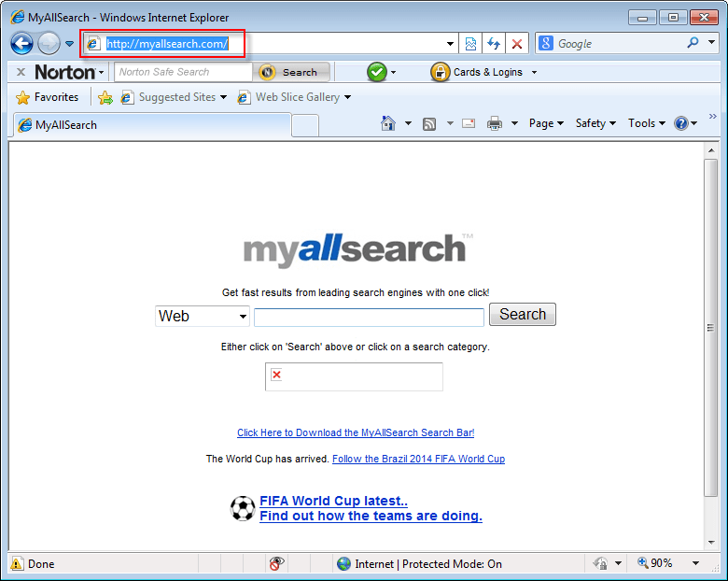The height and width of the screenshot is (581, 728).
Task: Click the Forward navigation arrow button
Action: (49, 44)
